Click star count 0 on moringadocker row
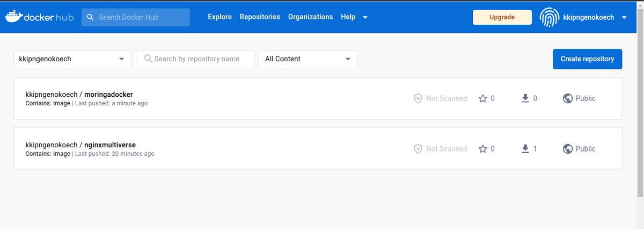 pyautogui.click(x=493, y=98)
